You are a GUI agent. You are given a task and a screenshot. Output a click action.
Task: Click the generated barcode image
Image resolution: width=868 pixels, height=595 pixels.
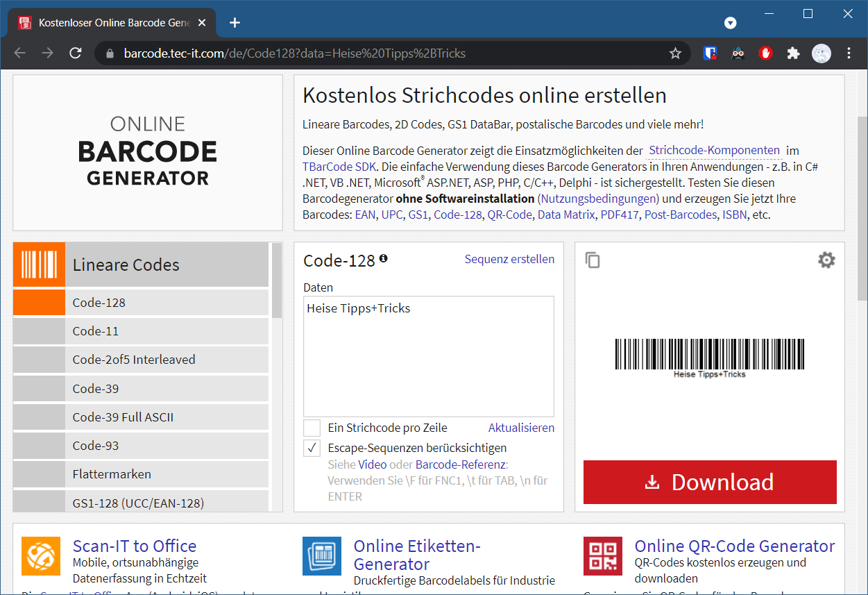pos(710,358)
